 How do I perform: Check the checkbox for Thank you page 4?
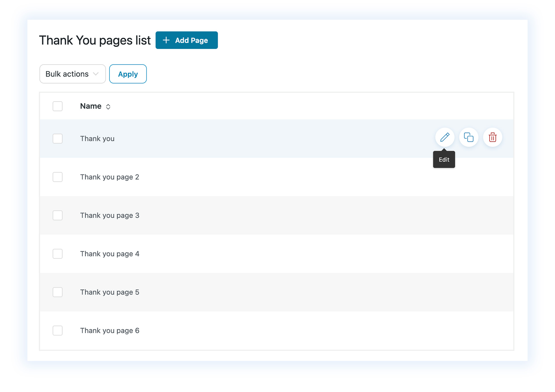[x=57, y=254]
